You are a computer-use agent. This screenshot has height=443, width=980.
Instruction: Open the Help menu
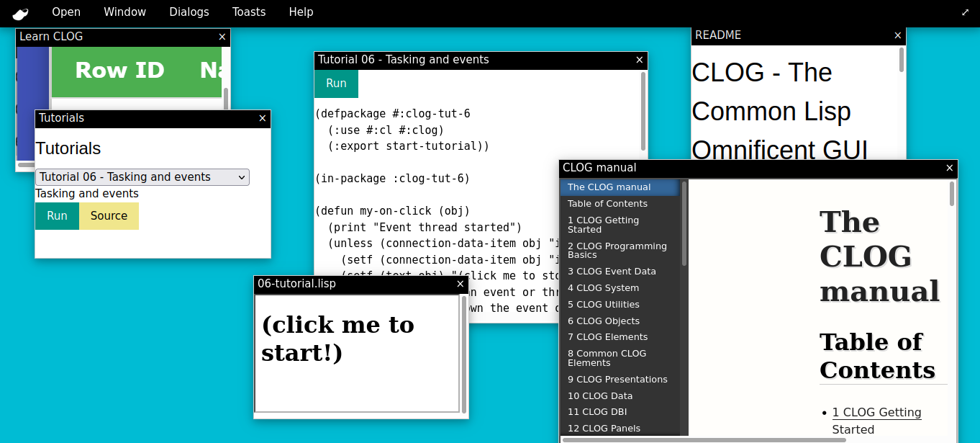[x=301, y=12]
